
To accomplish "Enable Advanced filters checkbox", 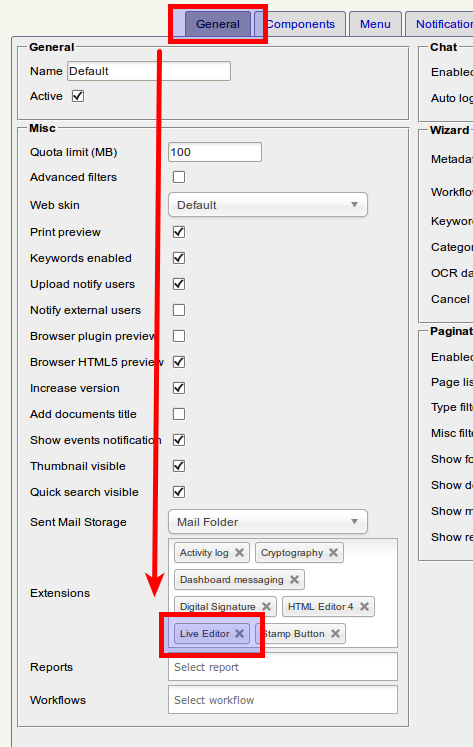I will pyautogui.click(x=179, y=177).
